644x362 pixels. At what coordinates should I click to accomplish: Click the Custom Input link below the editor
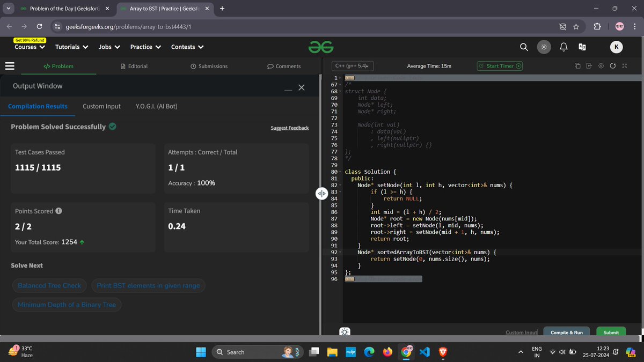(x=521, y=333)
